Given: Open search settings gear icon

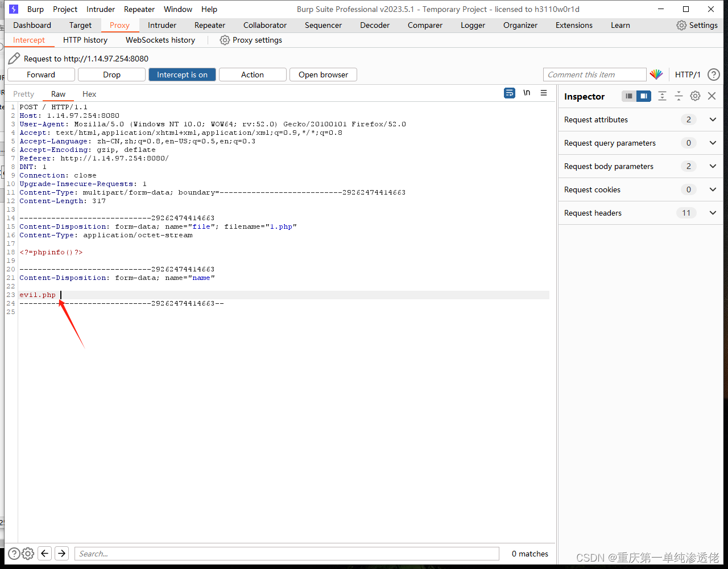Looking at the screenshot, I should [x=28, y=553].
